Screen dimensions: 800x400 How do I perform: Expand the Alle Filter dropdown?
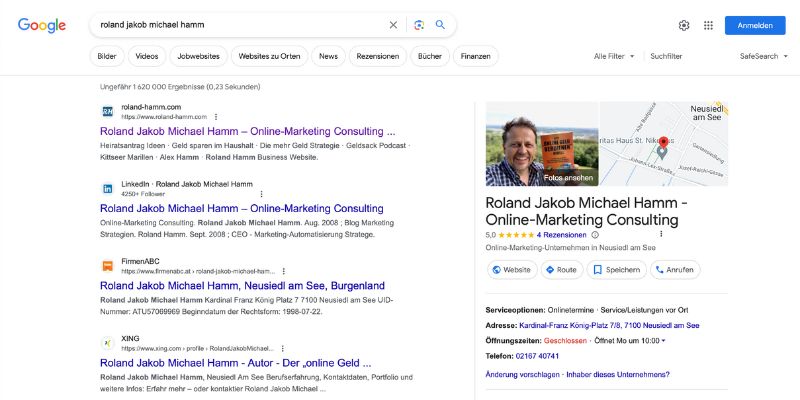[x=614, y=56]
